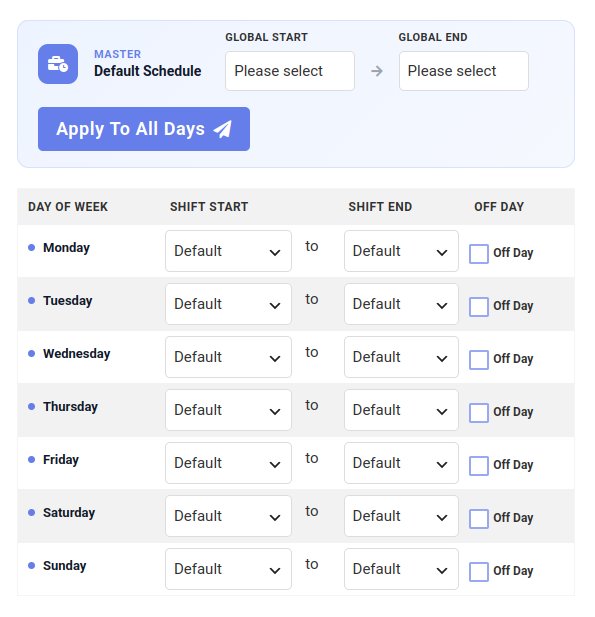
Task: Click the Default Schedule title
Action: (148, 71)
